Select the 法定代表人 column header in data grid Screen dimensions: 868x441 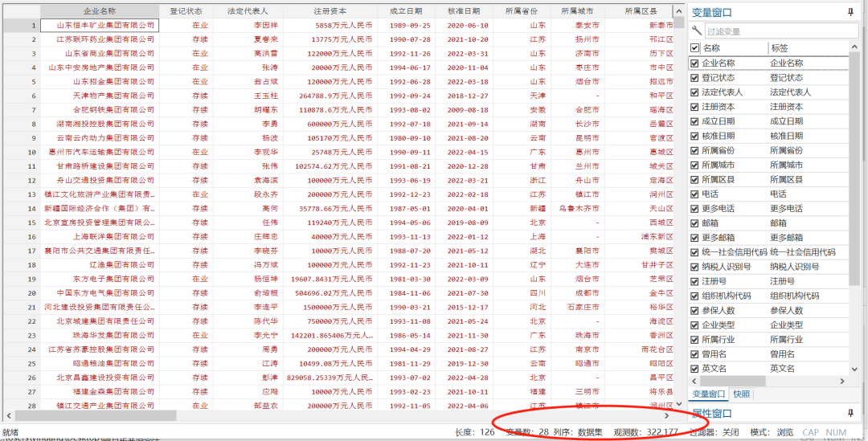(248, 11)
